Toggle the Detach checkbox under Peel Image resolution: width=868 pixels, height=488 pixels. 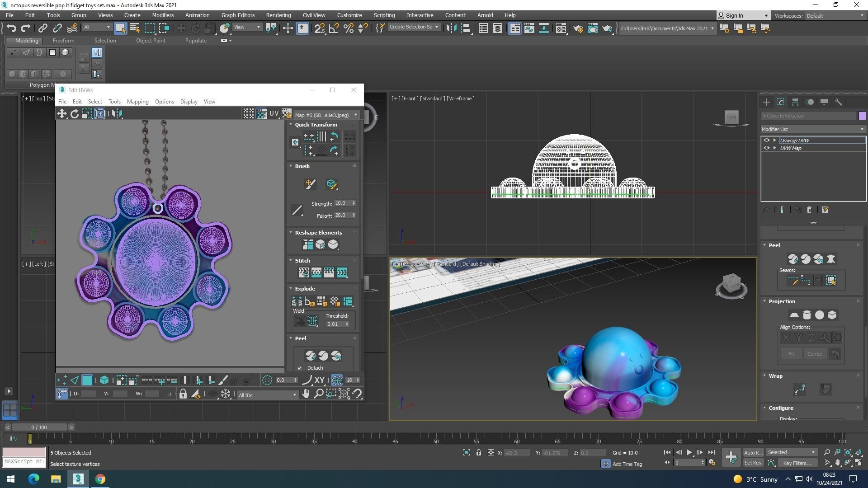click(299, 368)
